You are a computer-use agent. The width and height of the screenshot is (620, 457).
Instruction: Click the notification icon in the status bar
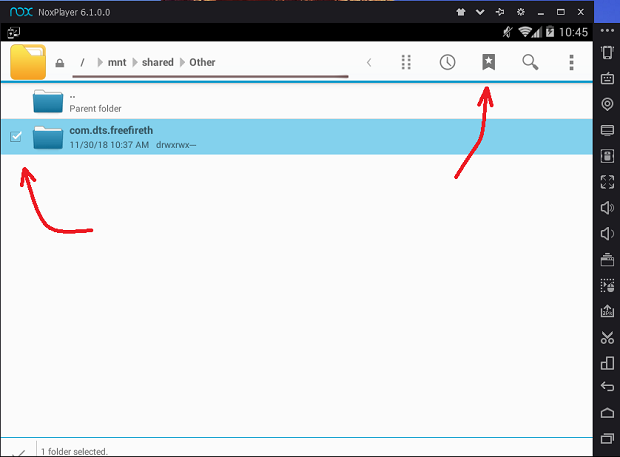click(x=13, y=32)
